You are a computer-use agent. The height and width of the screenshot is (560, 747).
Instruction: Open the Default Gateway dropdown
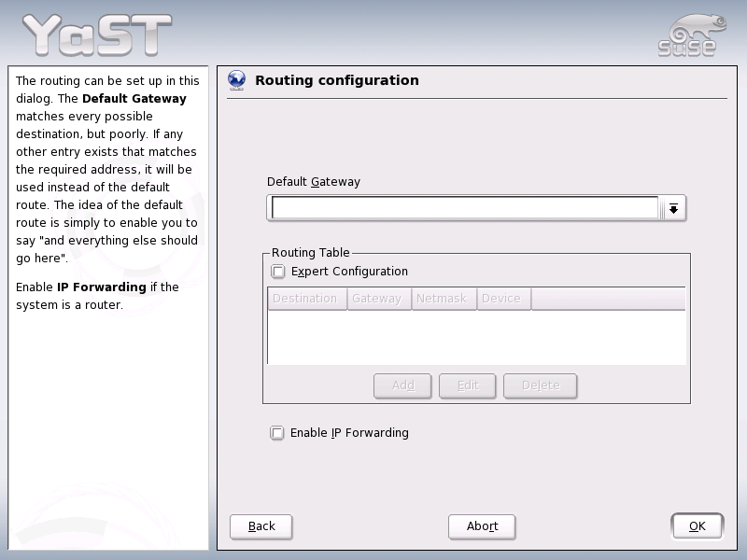tap(674, 207)
